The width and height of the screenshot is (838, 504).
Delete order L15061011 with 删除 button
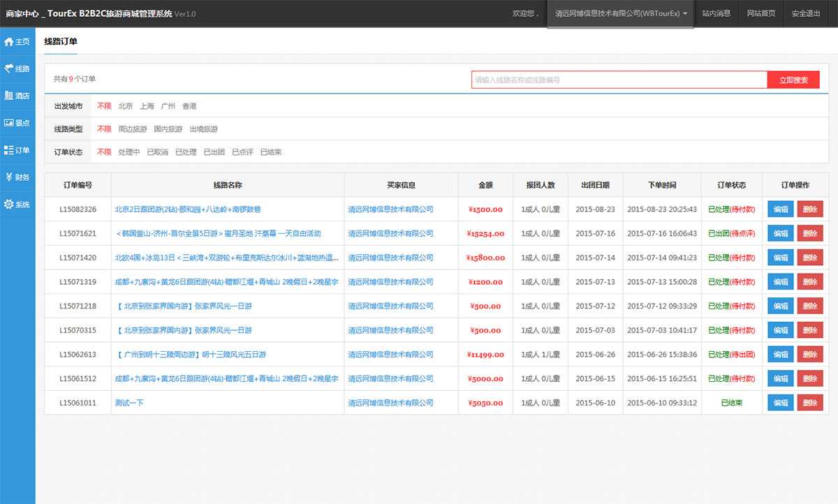[x=810, y=403]
